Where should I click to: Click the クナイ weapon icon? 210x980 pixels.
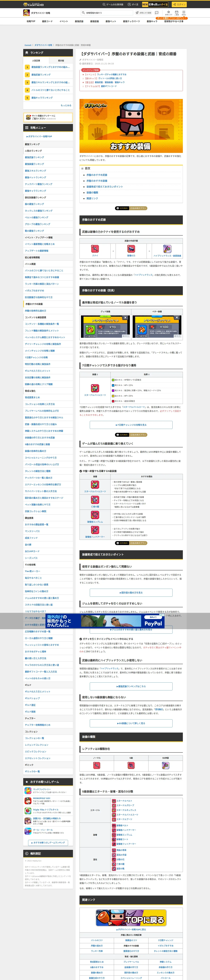95,248
